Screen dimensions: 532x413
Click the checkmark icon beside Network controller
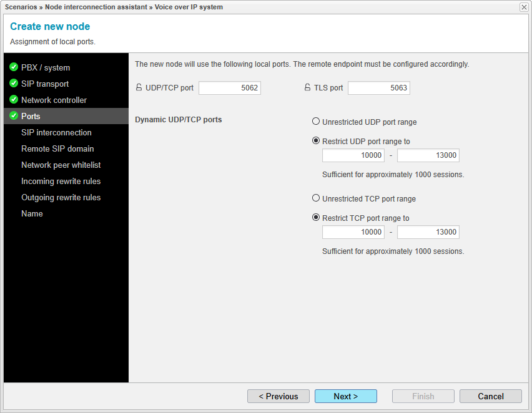point(13,100)
